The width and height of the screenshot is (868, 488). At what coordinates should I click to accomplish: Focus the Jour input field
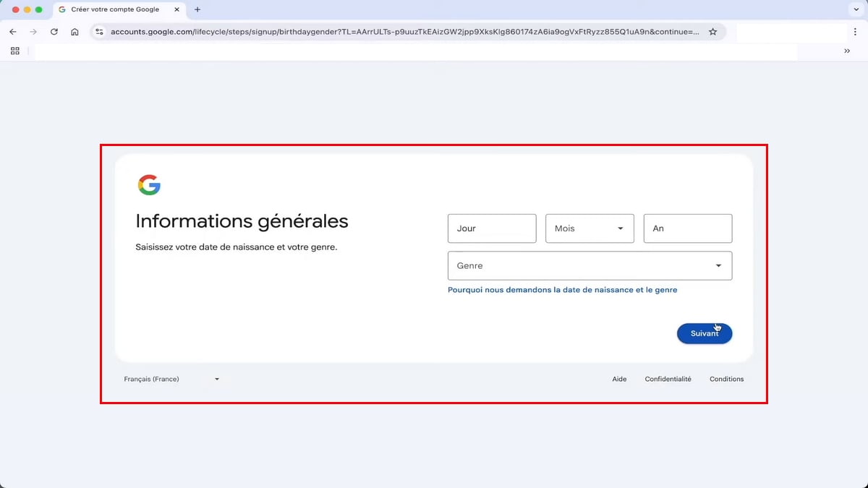(492, 228)
